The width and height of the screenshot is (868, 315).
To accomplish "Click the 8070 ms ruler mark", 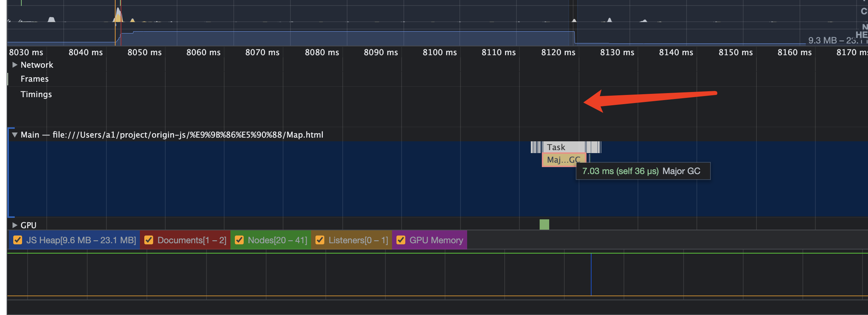I will [x=262, y=52].
